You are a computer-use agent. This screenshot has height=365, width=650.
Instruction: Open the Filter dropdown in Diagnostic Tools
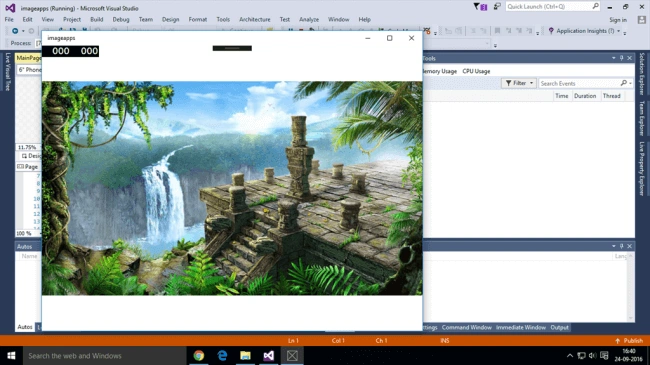(519, 83)
